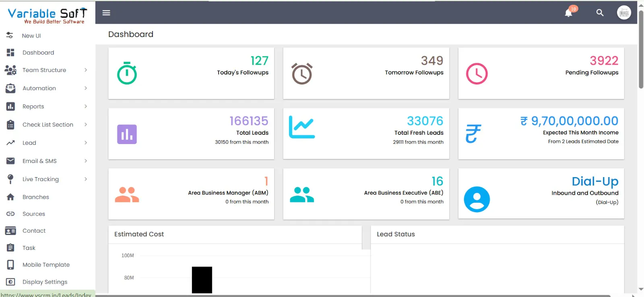The height and width of the screenshot is (297, 644).
Task: Expand the Check List Section chevron
Action: tap(86, 124)
